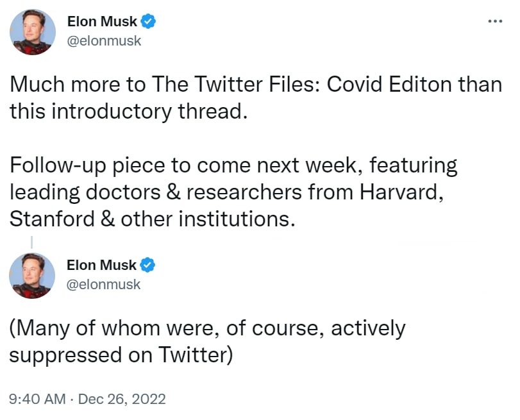Click the verified badge on the reply tweet
The height and width of the screenshot is (420, 520).
[x=148, y=264]
